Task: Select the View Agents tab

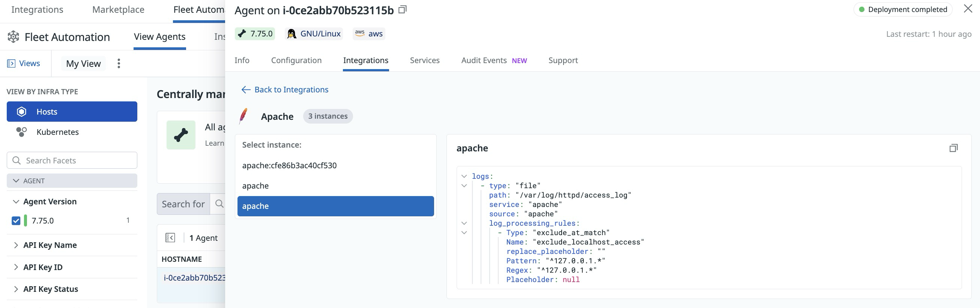Action: tap(160, 36)
